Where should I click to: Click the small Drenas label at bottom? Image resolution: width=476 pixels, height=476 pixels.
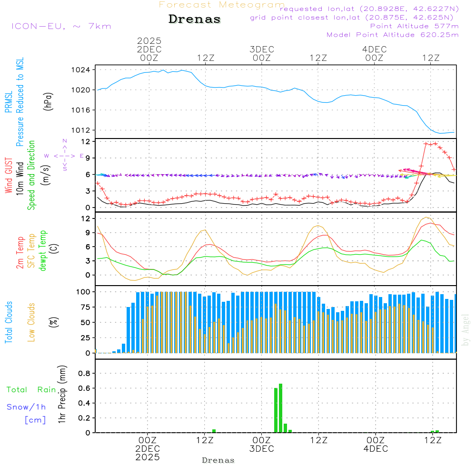(218, 460)
